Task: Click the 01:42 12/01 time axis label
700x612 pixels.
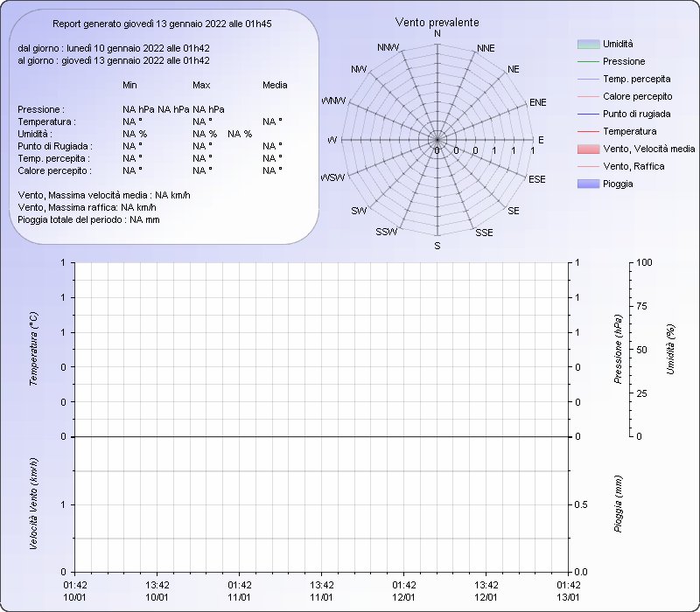Action: 404,591
